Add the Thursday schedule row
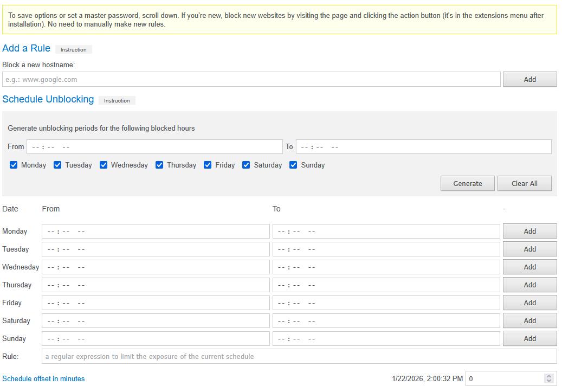Image resolution: width=562 pixels, height=392 pixels. pyautogui.click(x=529, y=285)
